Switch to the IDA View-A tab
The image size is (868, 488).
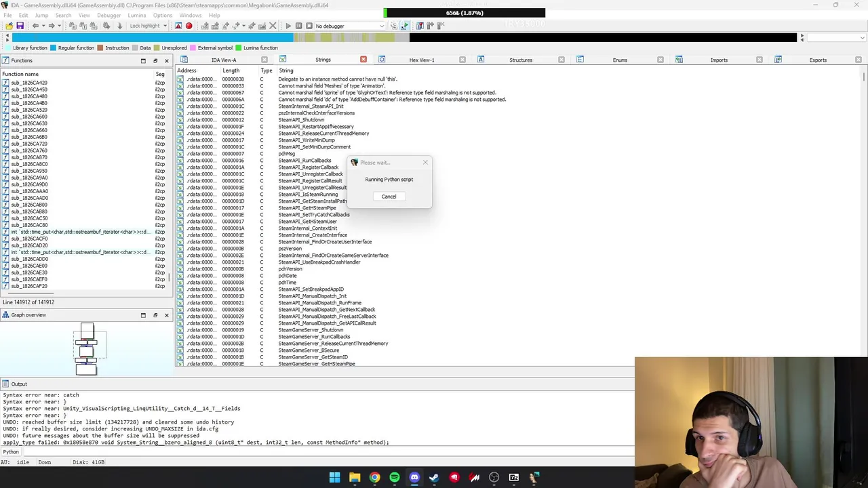click(224, 60)
